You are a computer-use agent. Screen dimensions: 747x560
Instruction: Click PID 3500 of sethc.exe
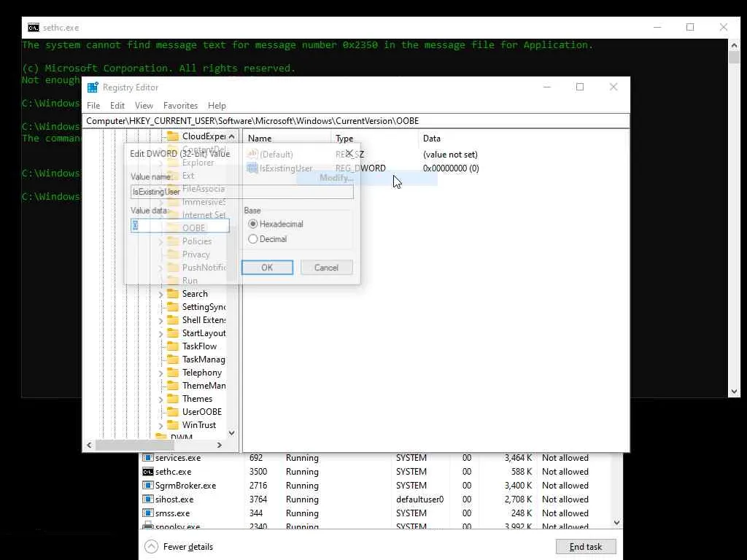(x=258, y=472)
